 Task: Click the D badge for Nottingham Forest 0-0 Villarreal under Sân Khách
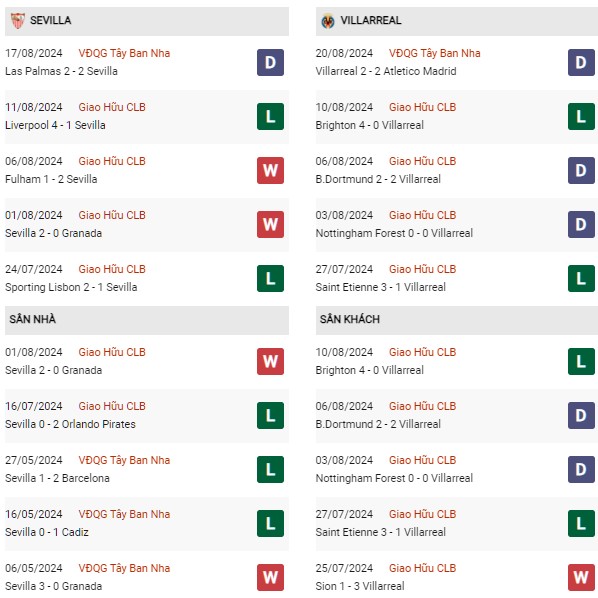(581, 469)
